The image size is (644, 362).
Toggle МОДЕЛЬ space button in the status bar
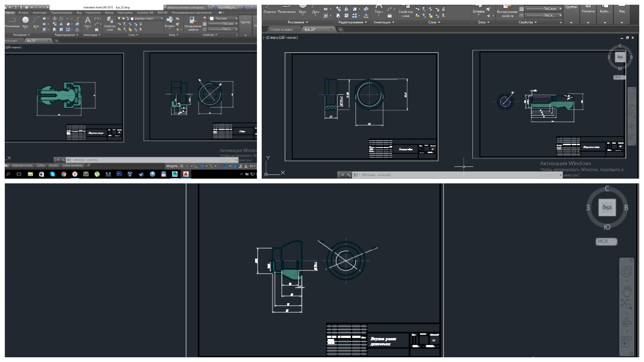(172, 166)
